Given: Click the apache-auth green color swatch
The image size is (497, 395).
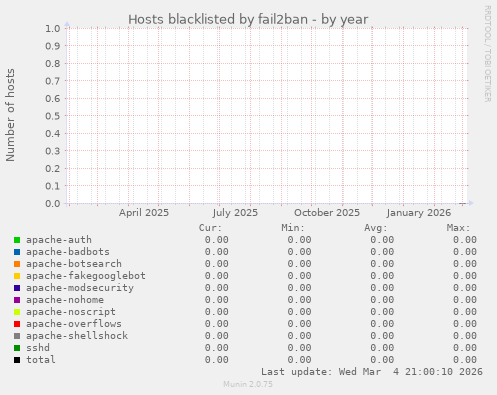Looking at the screenshot, I should (17, 240).
